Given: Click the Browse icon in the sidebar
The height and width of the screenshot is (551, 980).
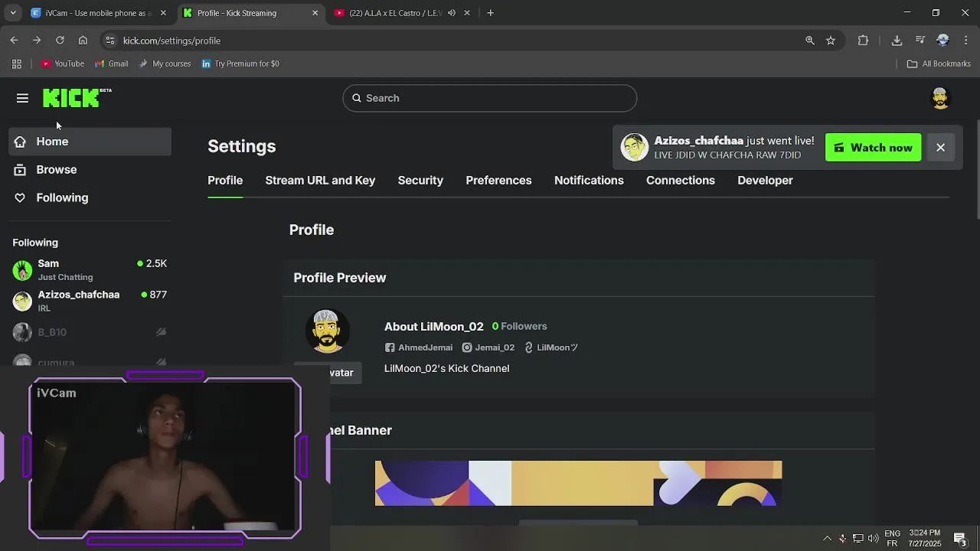Looking at the screenshot, I should click(20, 170).
